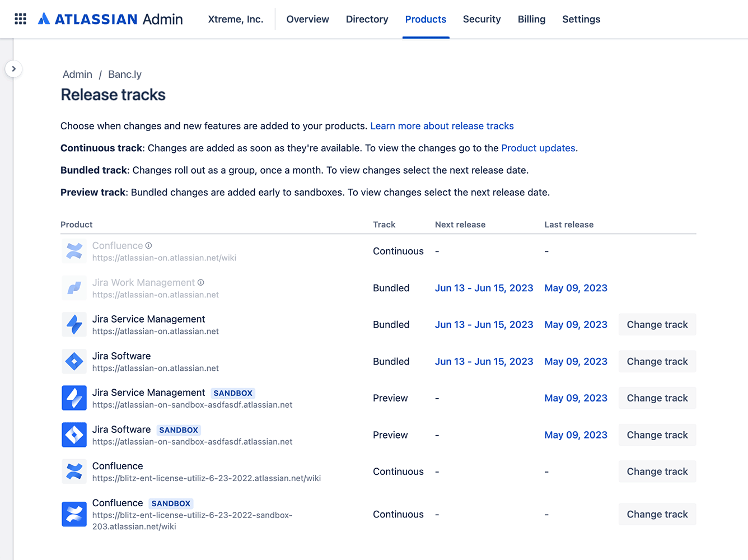This screenshot has width=748, height=560.
Task: Click the Jira Service Management sandbox icon
Action: point(74,398)
